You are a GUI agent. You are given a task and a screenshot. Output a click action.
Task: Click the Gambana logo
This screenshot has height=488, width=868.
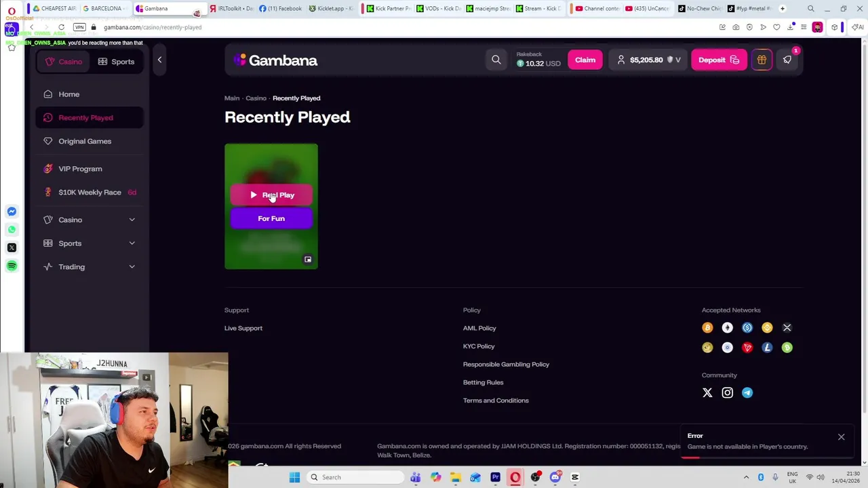pyautogui.click(x=275, y=60)
